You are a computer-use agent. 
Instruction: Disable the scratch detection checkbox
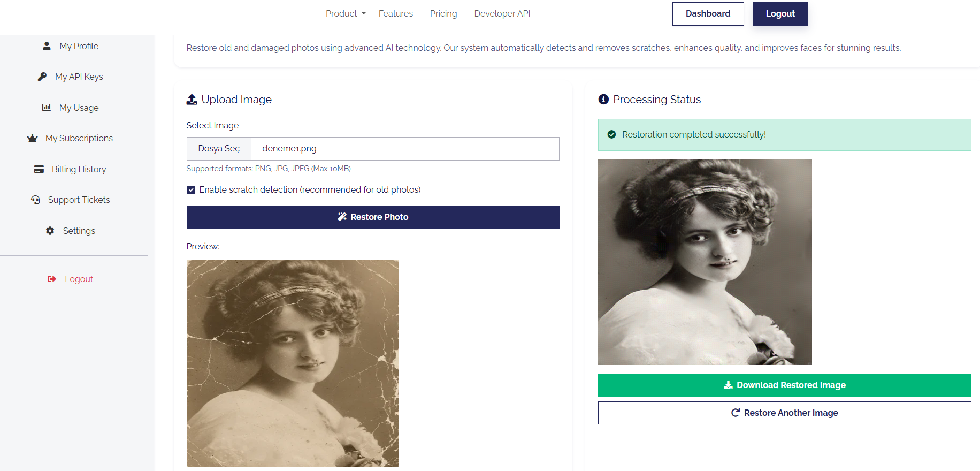(191, 190)
